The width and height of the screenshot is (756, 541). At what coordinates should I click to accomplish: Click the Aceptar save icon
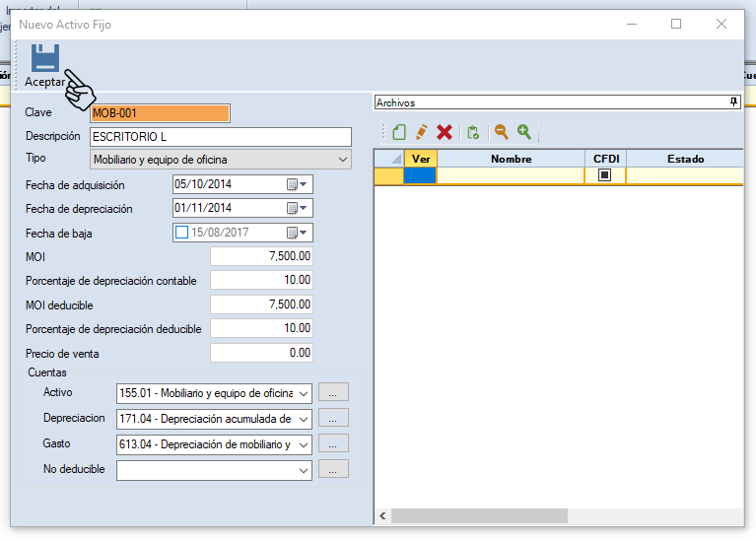44,59
